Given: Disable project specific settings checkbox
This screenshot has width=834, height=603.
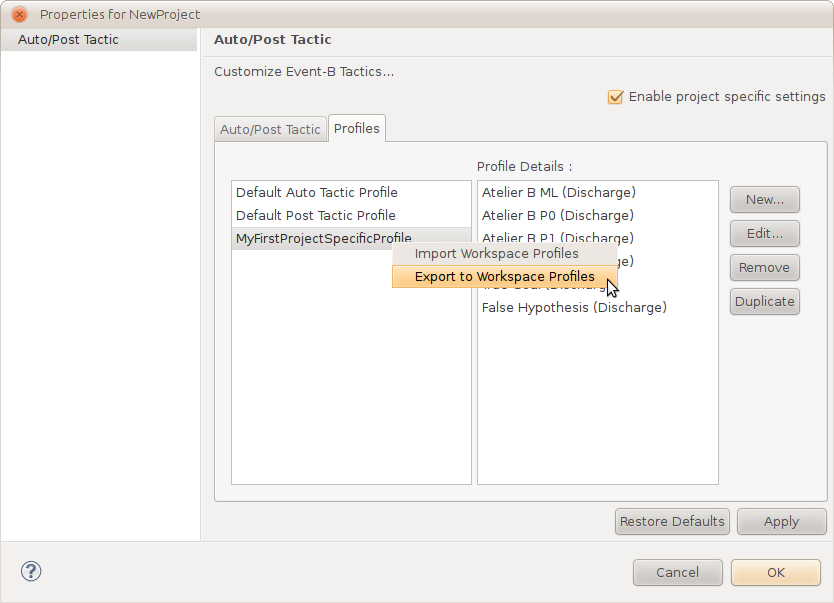Looking at the screenshot, I should click(616, 97).
